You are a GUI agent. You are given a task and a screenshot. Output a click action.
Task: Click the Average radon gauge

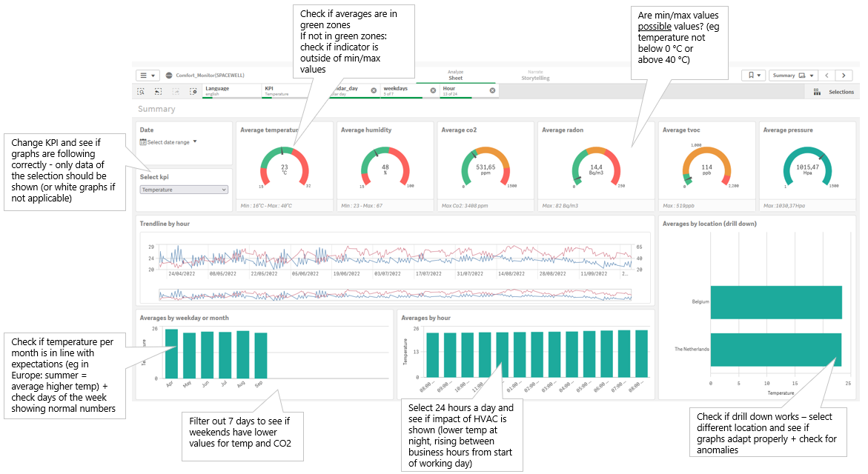click(x=596, y=167)
